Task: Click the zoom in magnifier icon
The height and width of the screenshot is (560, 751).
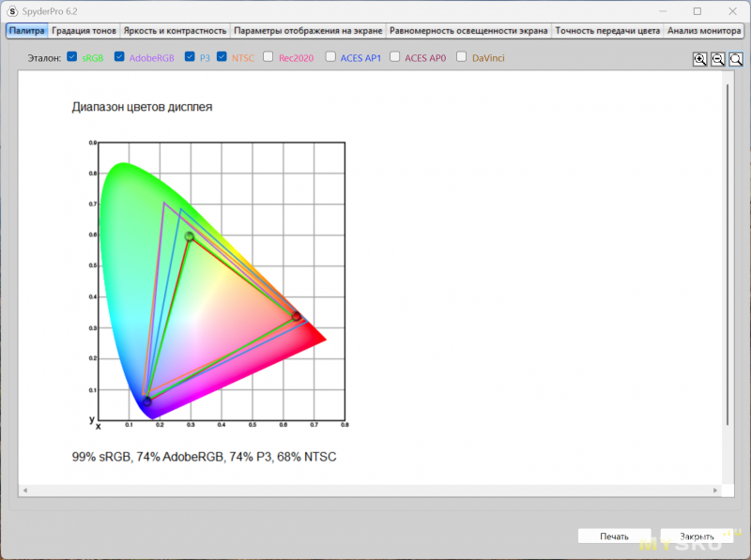Action: click(700, 59)
